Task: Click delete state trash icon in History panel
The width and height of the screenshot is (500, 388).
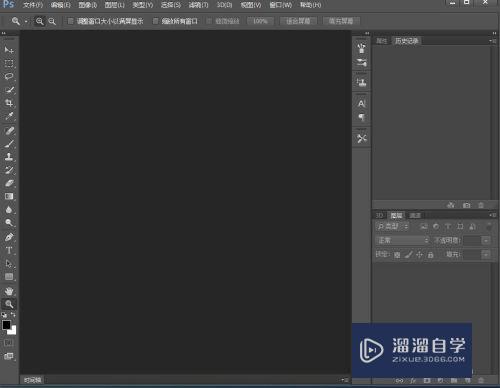Action: tap(481, 205)
